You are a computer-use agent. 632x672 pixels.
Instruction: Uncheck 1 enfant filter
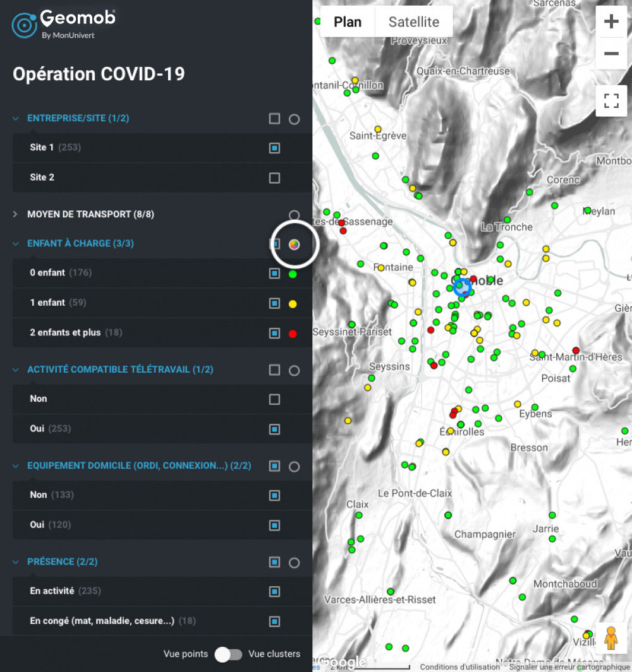click(274, 303)
